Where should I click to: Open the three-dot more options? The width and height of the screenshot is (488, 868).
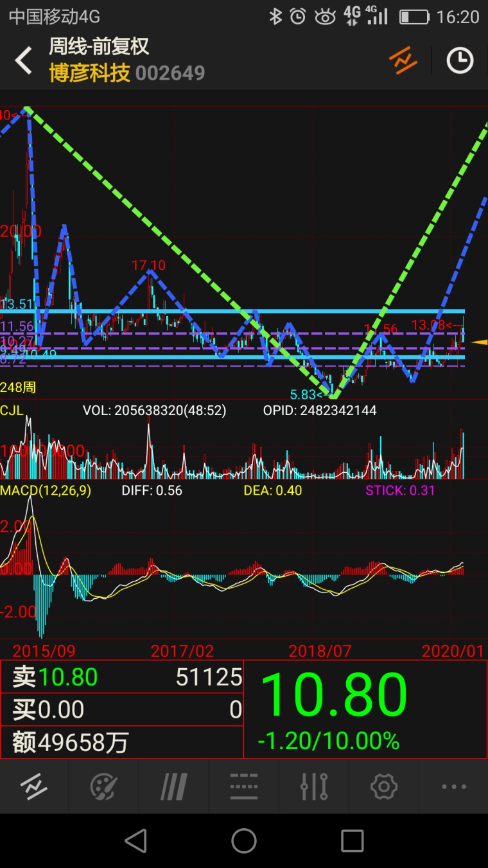[x=454, y=786]
